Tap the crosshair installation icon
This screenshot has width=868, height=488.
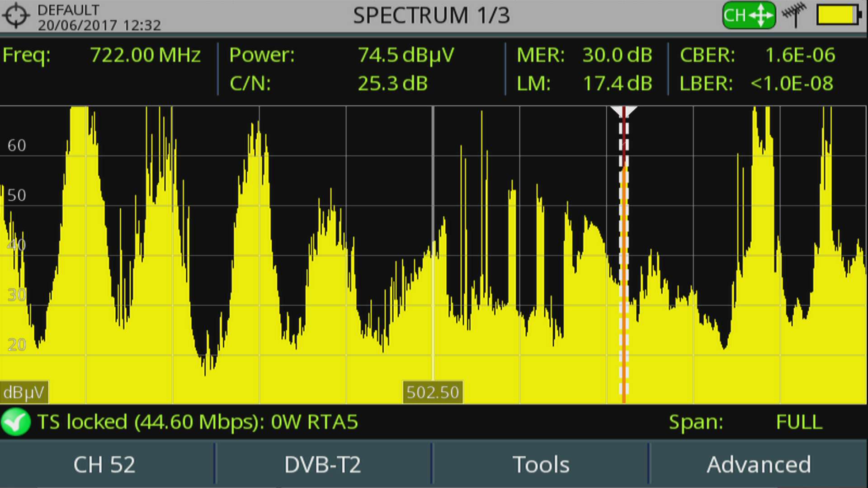click(16, 16)
